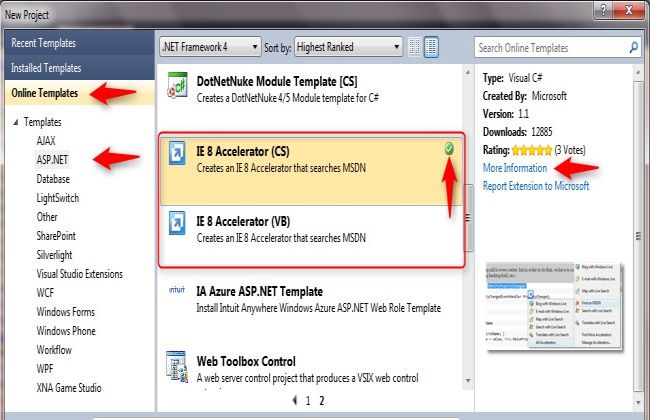Click the green installed checkmark on IE 8 Accelerator (CS)
650x420 pixels.
click(449, 148)
